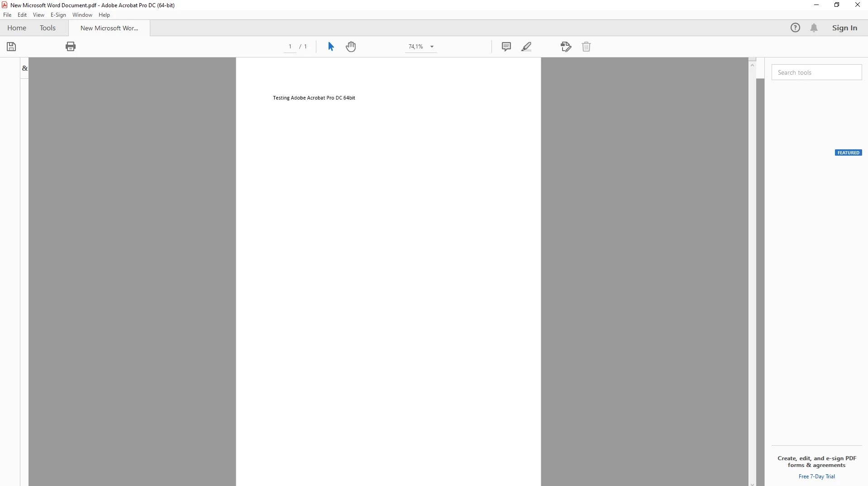This screenshot has height=486, width=868.
Task: Click the Sign In button
Action: coord(844,28)
